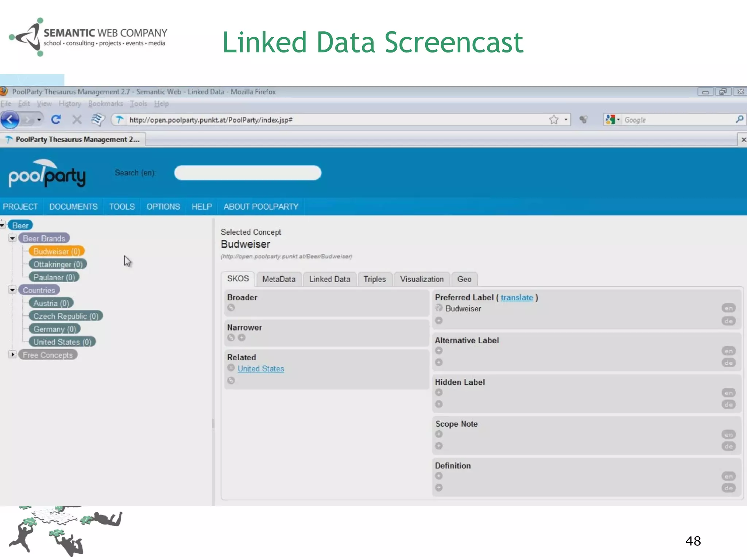Open the back/forward history dropdown arrow

[x=39, y=120]
